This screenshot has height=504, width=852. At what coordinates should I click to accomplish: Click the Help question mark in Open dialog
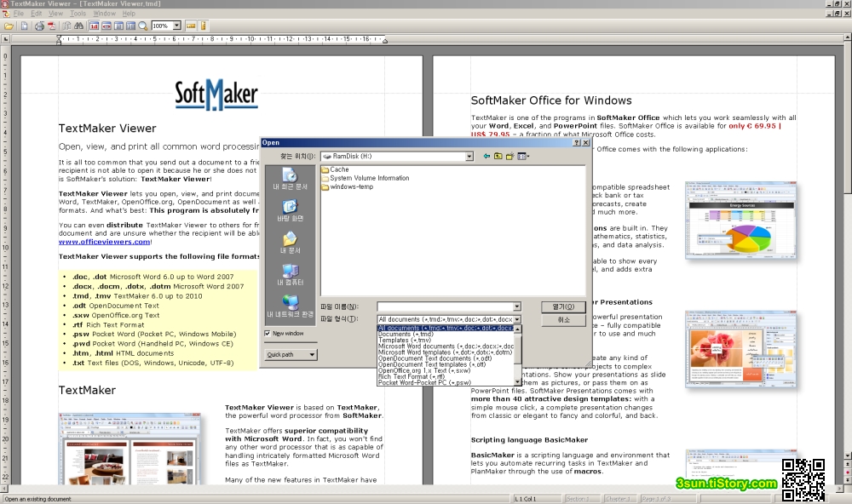(x=577, y=143)
